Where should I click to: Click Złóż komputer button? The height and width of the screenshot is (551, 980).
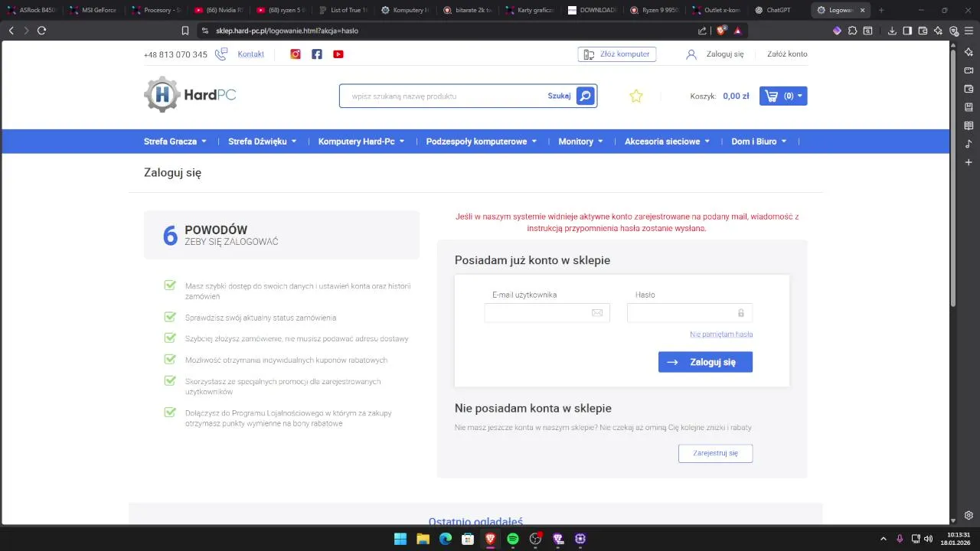pos(617,54)
